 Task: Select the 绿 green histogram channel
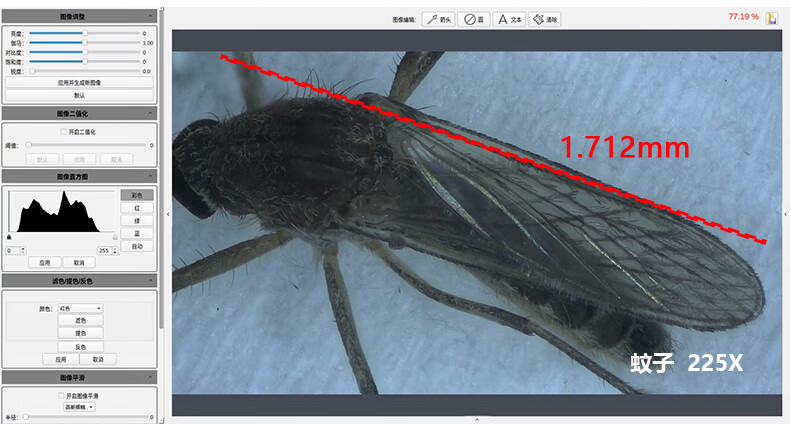pyautogui.click(x=137, y=221)
